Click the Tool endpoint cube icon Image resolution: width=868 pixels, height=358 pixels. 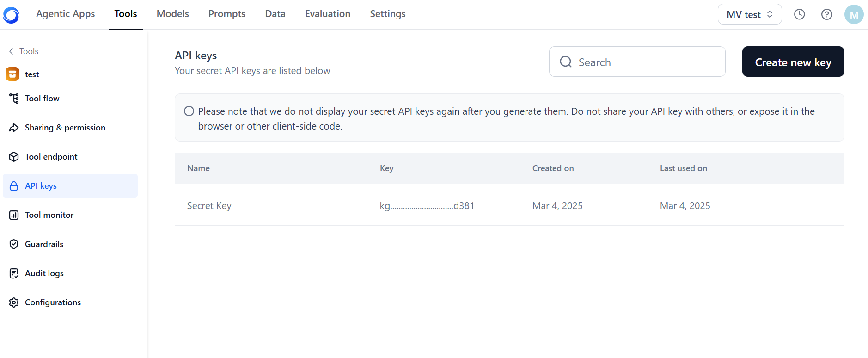14,157
